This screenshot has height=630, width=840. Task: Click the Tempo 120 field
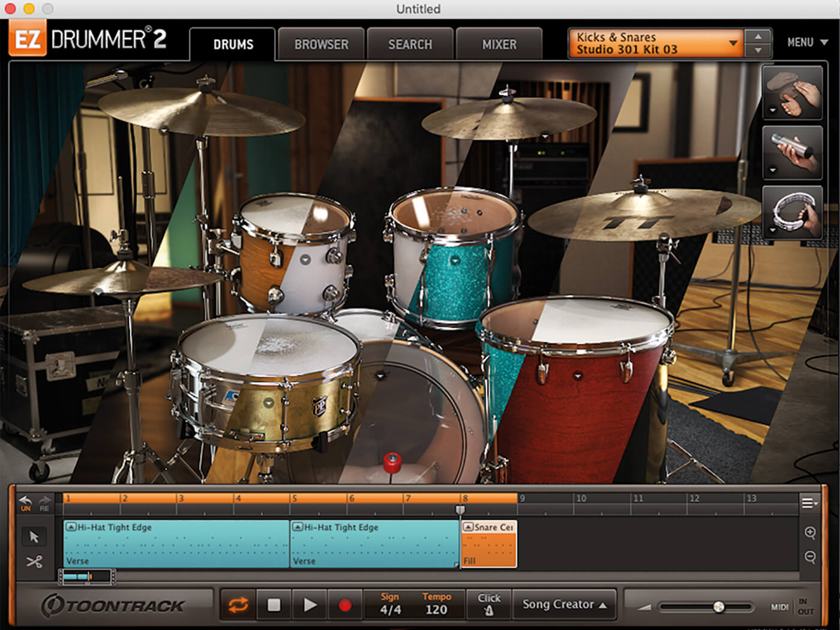[x=436, y=604]
